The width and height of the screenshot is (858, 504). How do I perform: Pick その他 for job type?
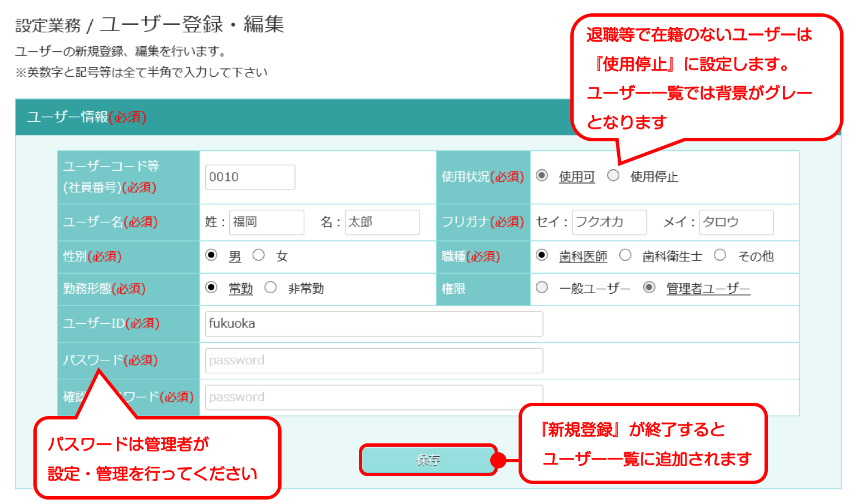[x=720, y=255]
